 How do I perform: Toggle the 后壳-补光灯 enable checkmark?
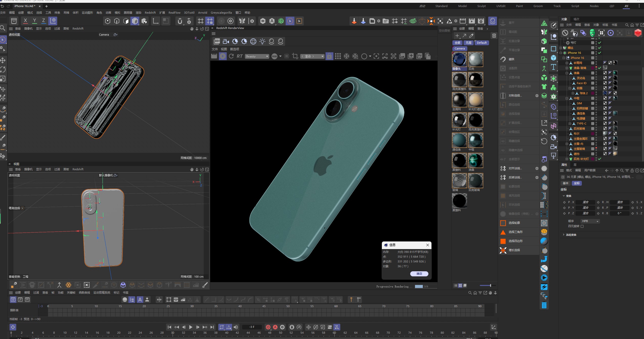point(600,159)
